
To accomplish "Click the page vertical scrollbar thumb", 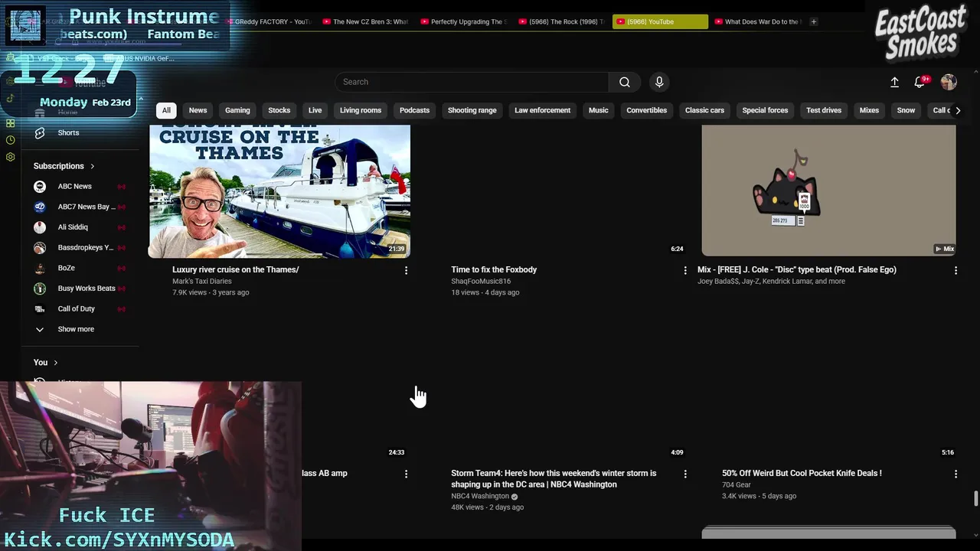I will pyautogui.click(x=975, y=499).
